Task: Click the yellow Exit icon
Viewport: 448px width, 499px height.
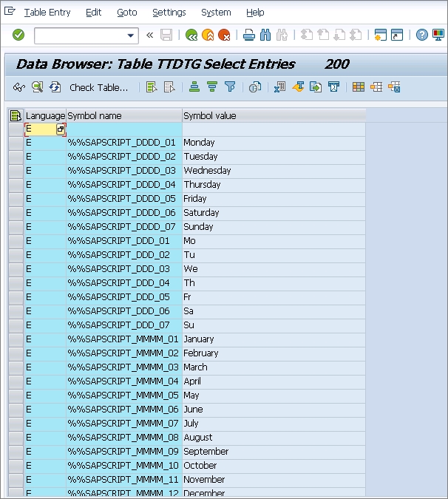Action: (208, 35)
